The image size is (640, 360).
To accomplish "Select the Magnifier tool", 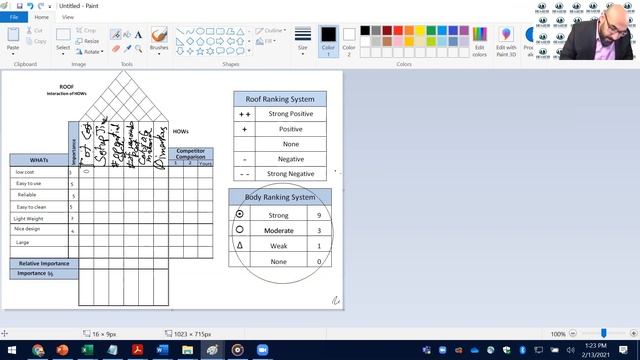I will click(138, 49).
